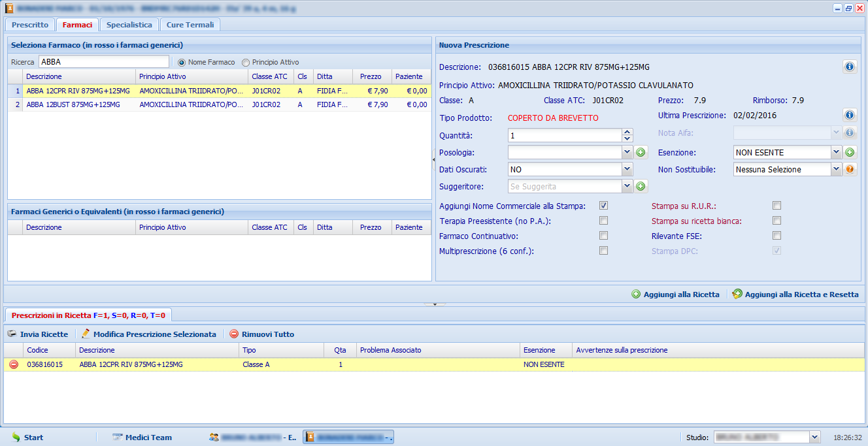This screenshot has height=446, width=868.
Task: Open info icon next to Ultima Prescrizione
Action: coord(850,115)
